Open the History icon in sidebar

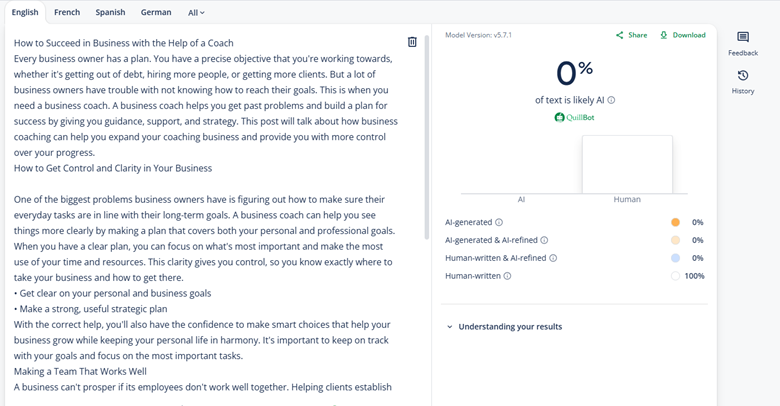click(x=742, y=76)
